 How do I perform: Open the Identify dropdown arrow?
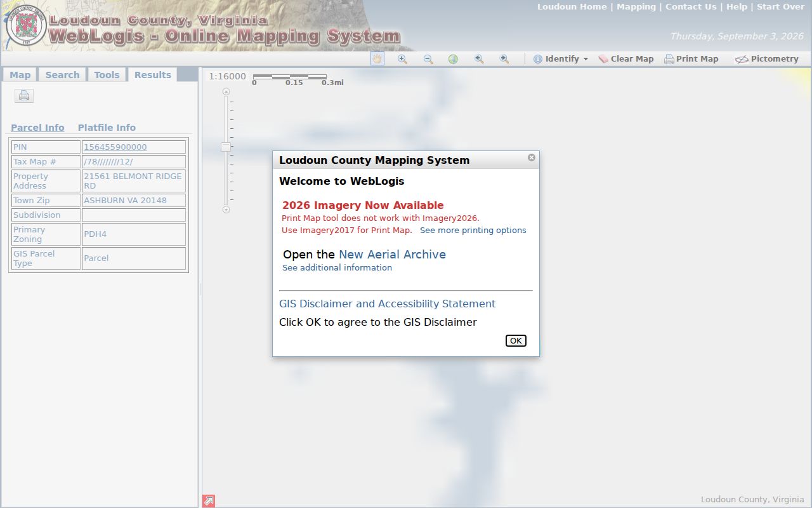point(586,59)
